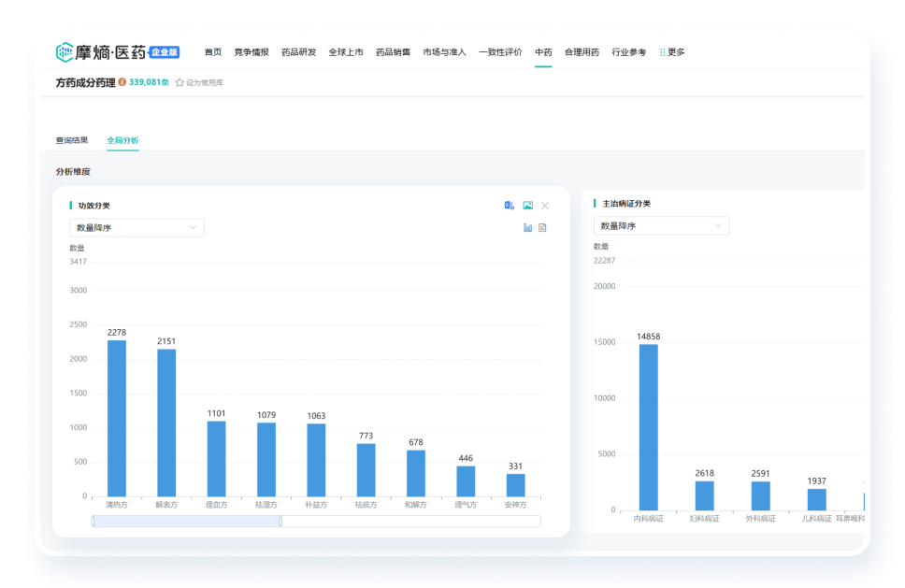Click the 主治病证分类 chart title
This screenshot has width=905, height=588.
(626, 204)
